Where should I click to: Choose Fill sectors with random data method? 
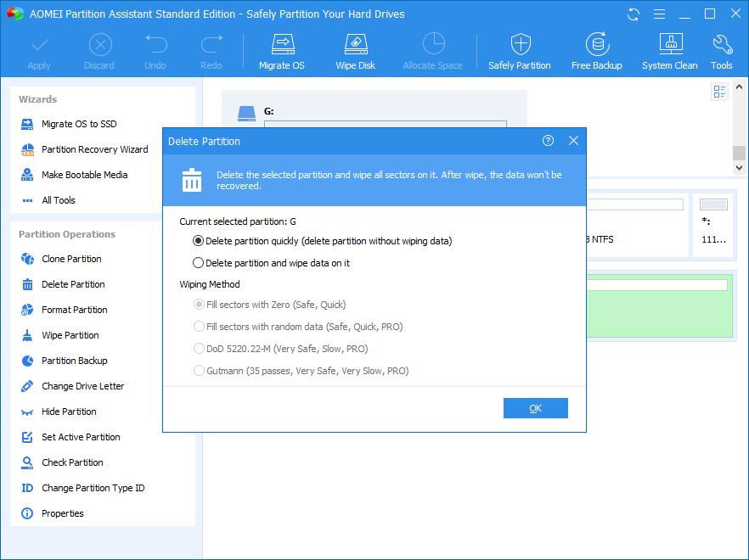point(199,327)
